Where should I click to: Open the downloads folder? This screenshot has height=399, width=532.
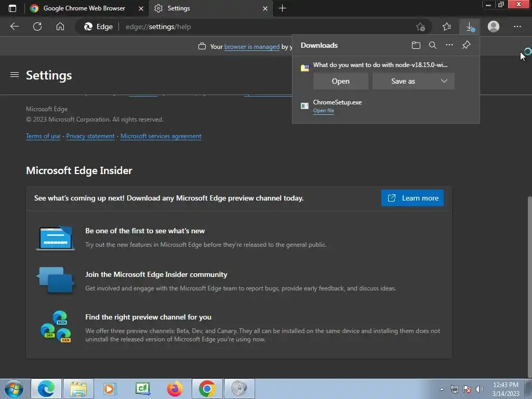416,45
